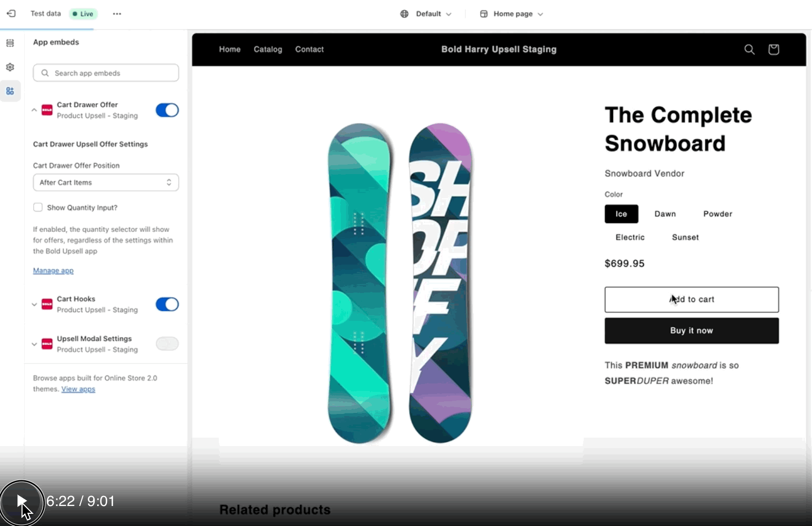Open the Contact navigation link
This screenshot has height=526, width=812.
309,49
